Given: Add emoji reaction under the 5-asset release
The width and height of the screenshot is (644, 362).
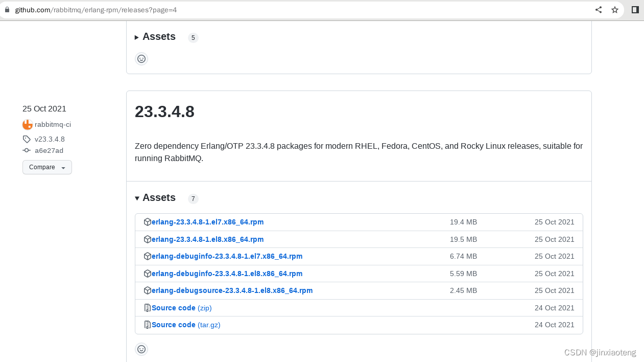Looking at the screenshot, I should tap(141, 59).
